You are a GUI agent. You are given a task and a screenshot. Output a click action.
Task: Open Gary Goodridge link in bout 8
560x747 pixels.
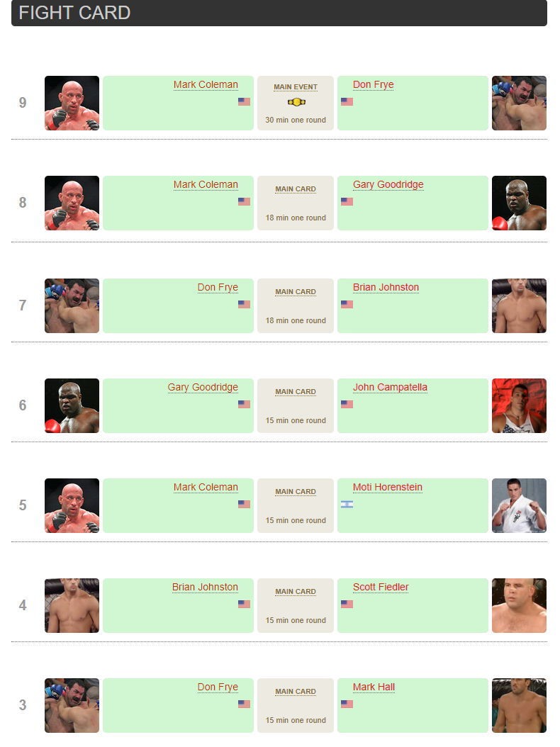tap(388, 185)
